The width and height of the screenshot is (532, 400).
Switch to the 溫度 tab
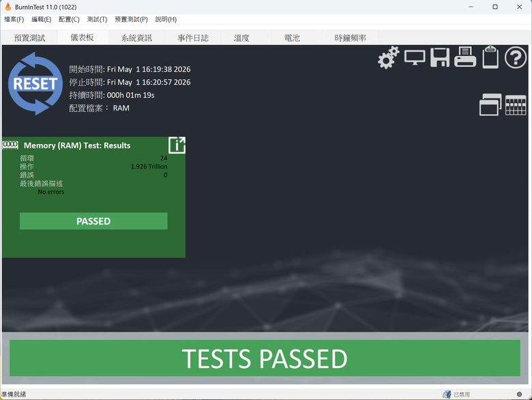tap(241, 38)
